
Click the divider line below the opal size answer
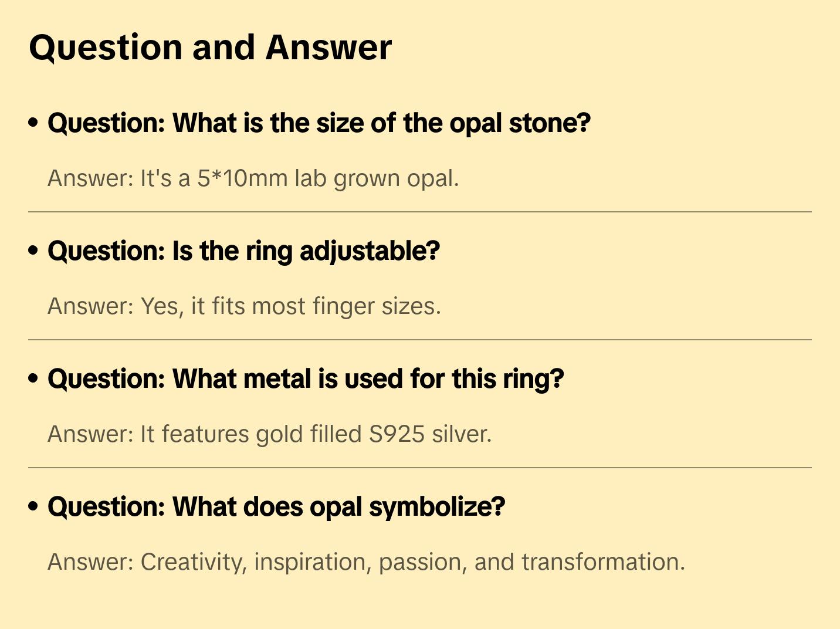tap(419, 212)
